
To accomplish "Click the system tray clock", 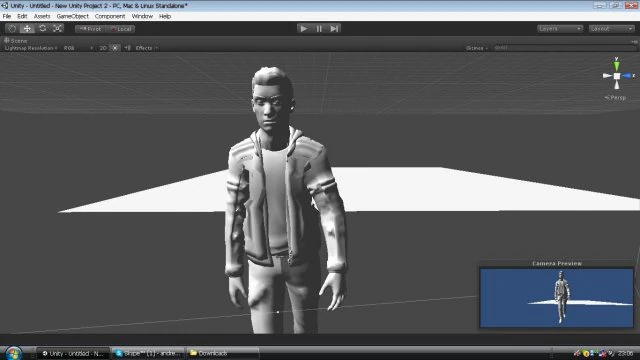I will pos(625,353).
